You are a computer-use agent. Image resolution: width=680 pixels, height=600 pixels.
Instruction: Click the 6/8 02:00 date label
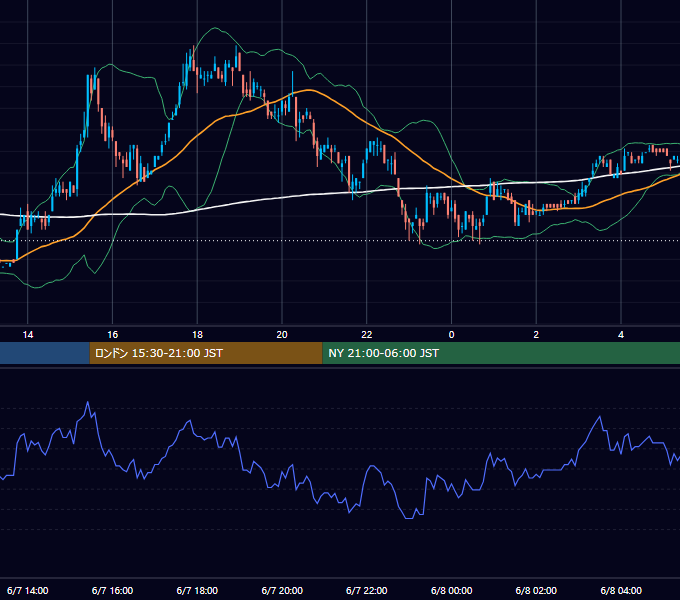(x=536, y=590)
